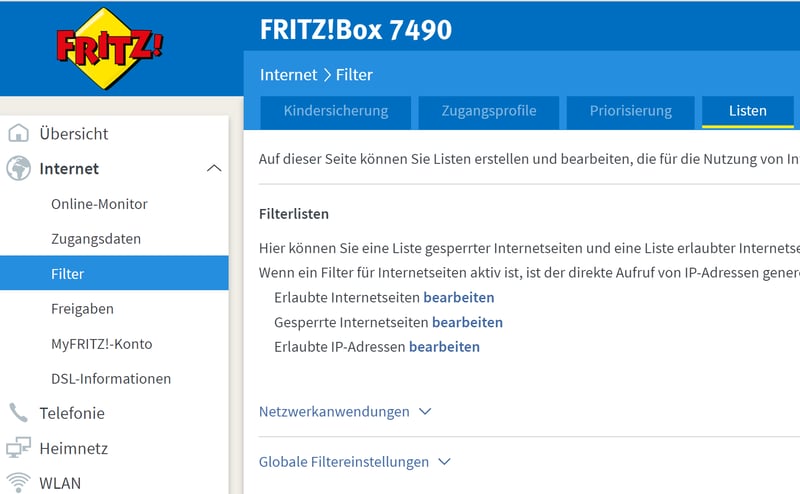Image resolution: width=800 pixels, height=494 pixels.
Task: Open the Globale Filtereinstellungen section label
Action: point(344,462)
